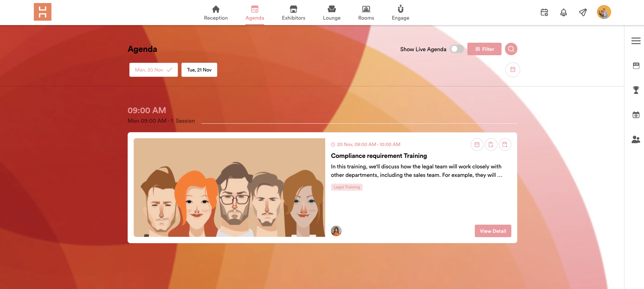644x289 pixels.
Task: Click the session description text
Action: click(x=417, y=171)
